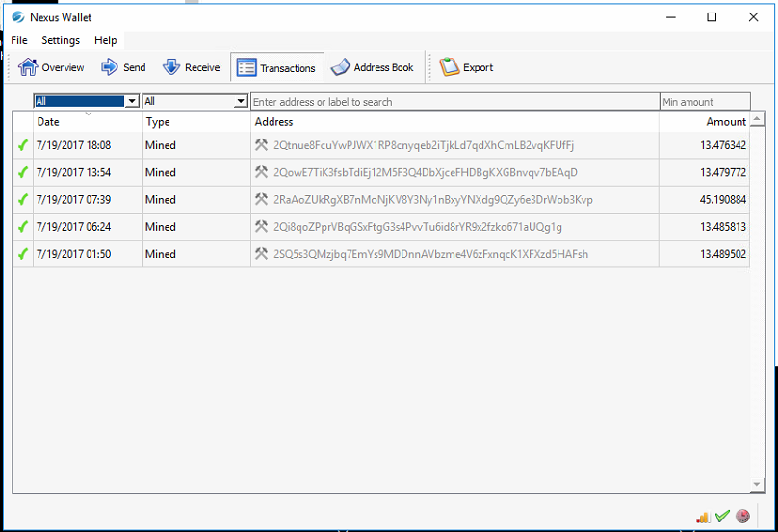778x532 pixels.
Task: Select date 7/19/2017 13:54
Action: 73,172
